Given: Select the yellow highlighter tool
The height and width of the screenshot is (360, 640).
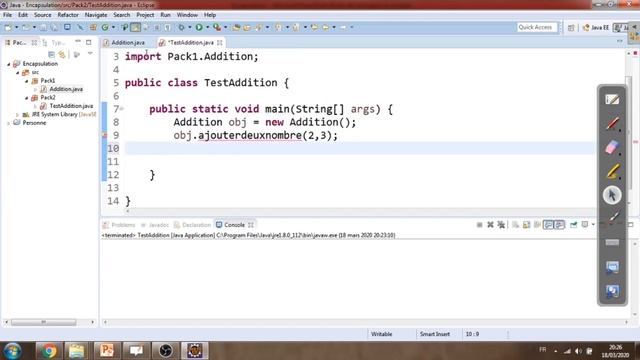Looking at the screenshot, I should coord(612,171).
